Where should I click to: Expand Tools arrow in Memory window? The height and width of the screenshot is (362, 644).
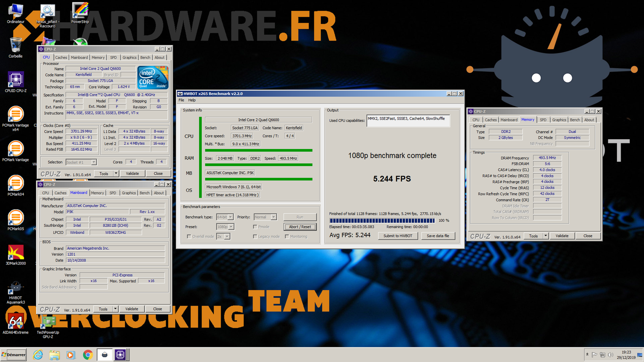click(x=546, y=236)
